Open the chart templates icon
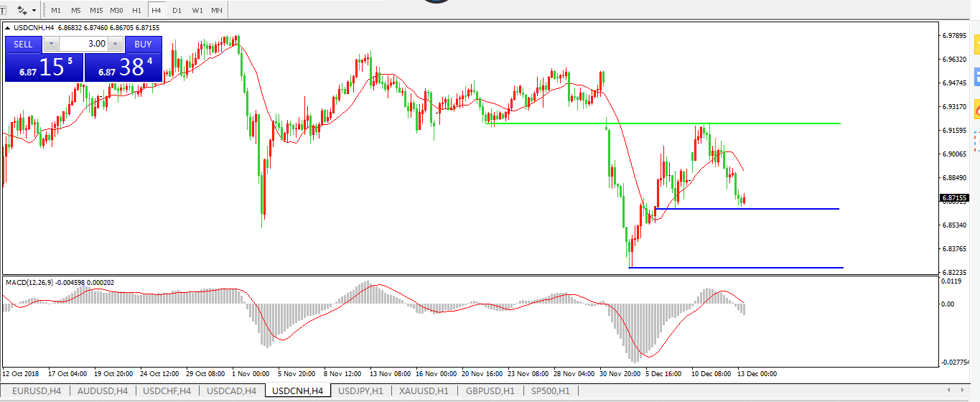 (22, 11)
